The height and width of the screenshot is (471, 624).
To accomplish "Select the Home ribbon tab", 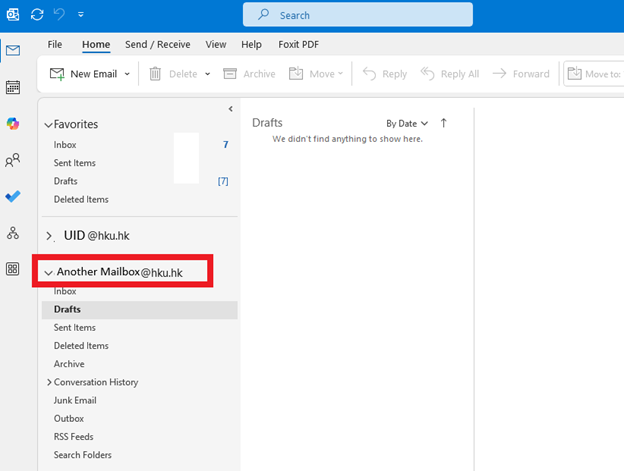I will 96,44.
